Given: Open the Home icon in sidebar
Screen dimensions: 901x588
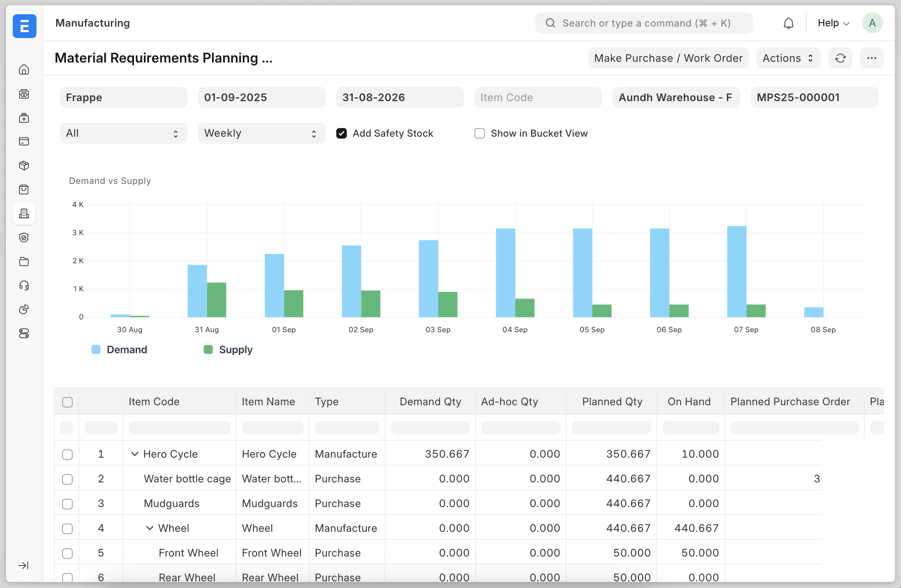Looking at the screenshot, I should coord(24,70).
